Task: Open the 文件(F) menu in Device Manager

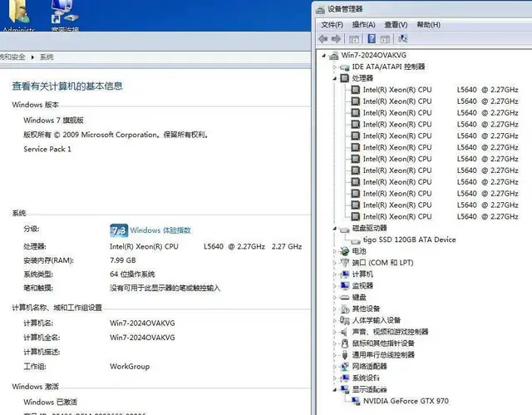Action: click(x=332, y=25)
